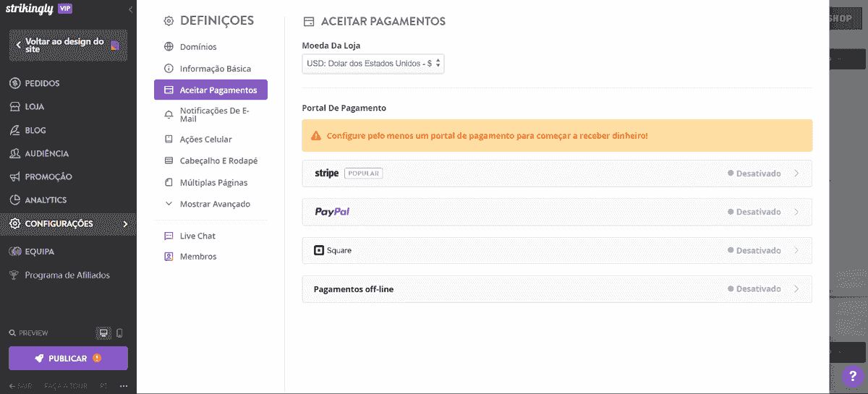
Task: Open Loja via its storefront icon
Action: point(14,106)
